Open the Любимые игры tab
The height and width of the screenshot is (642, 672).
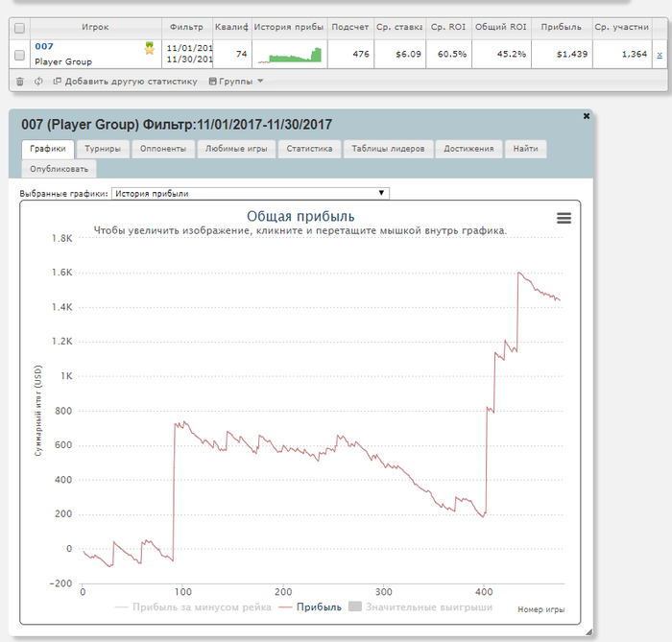click(236, 149)
